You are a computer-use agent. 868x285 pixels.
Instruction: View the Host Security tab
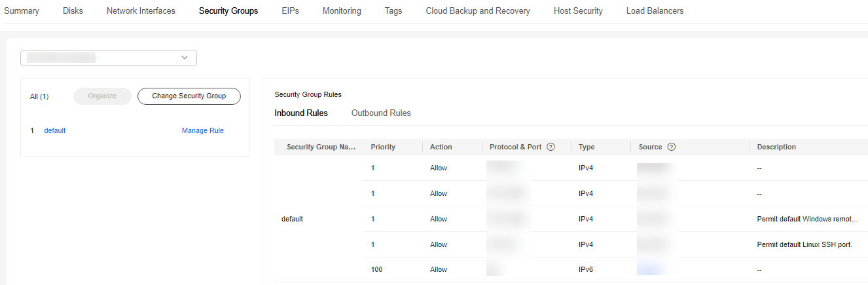pyautogui.click(x=578, y=11)
